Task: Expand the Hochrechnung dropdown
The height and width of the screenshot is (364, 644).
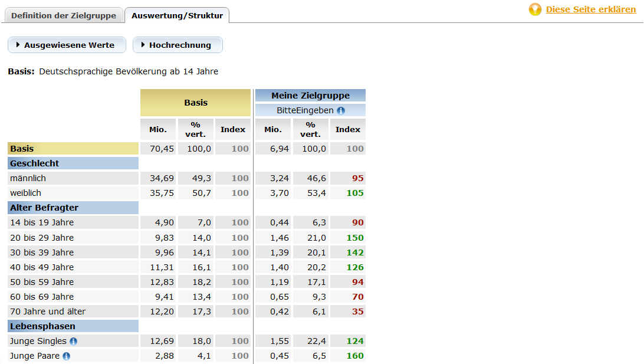Action: (x=178, y=45)
